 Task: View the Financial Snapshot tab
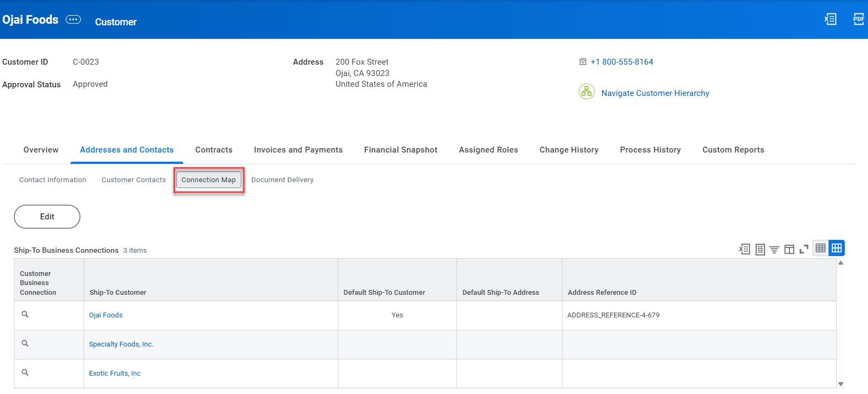click(x=401, y=150)
